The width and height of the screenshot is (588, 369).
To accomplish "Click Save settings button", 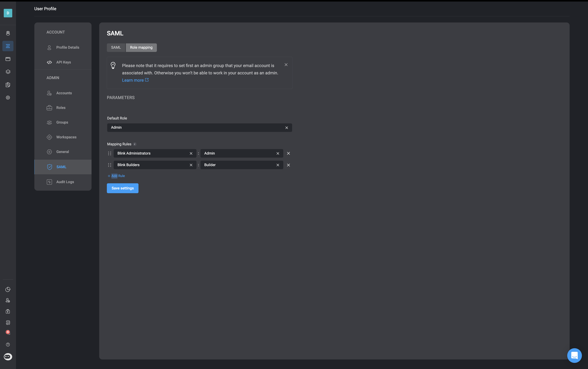I will pyautogui.click(x=122, y=188).
